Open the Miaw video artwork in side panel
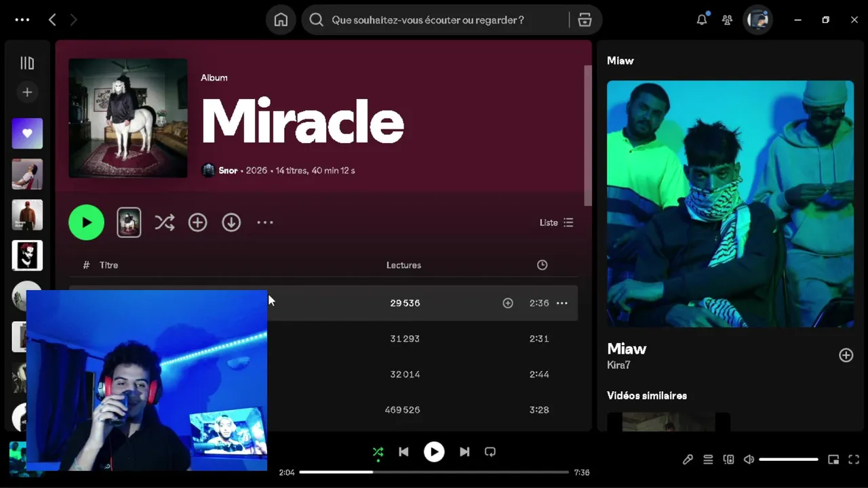Image resolution: width=868 pixels, height=488 pixels. tap(730, 204)
